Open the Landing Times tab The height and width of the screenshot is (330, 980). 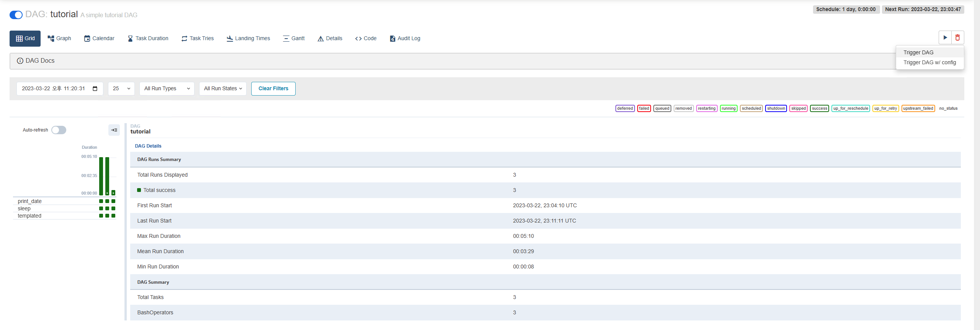[249, 39]
